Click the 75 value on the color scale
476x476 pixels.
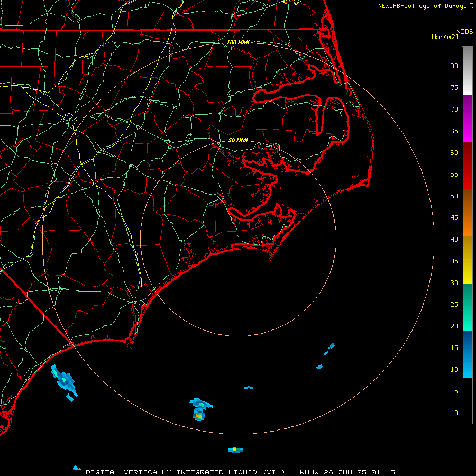pos(454,88)
